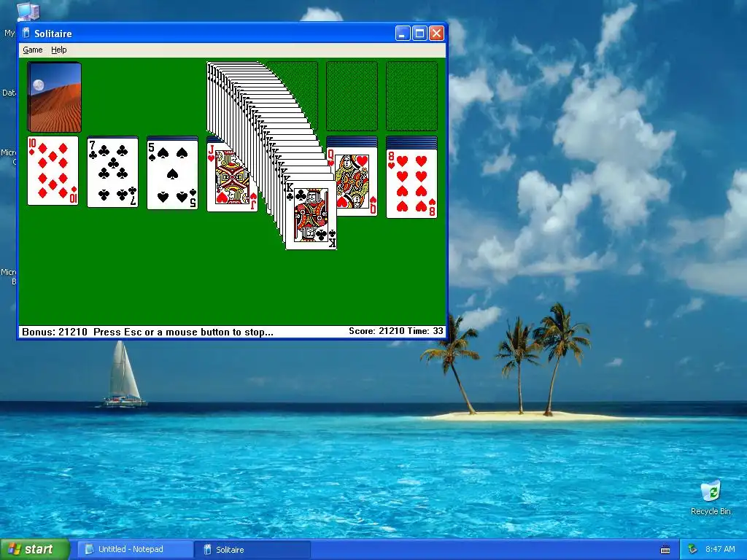Open the Help menu in Solitaire
747x560 pixels.
pos(58,50)
